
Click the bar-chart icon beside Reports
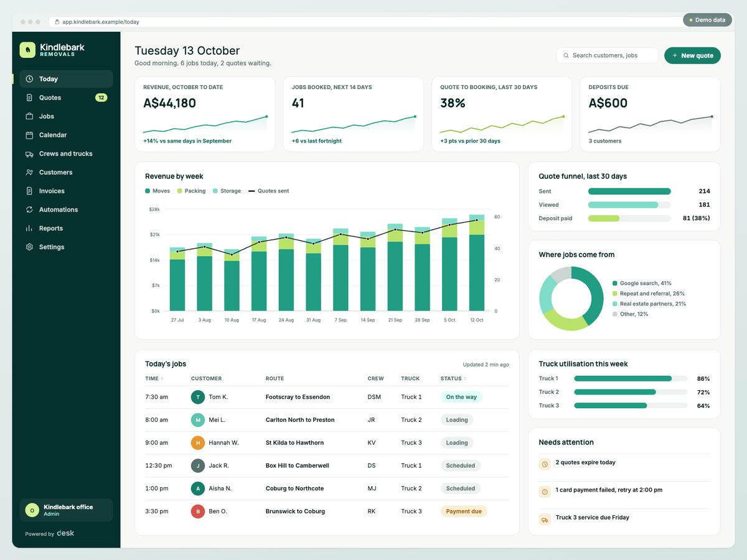(x=29, y=228)
